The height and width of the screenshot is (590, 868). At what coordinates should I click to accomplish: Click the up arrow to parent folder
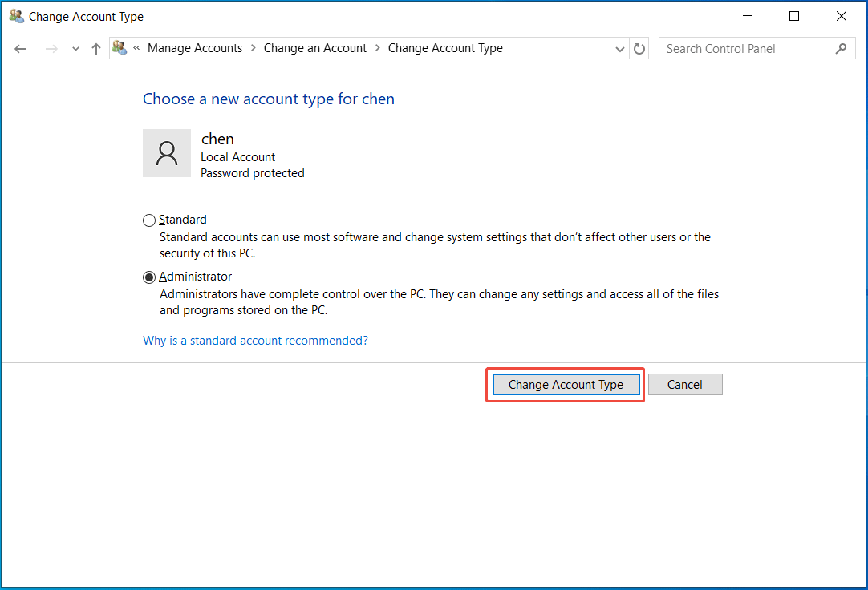(x=95, y=48)
